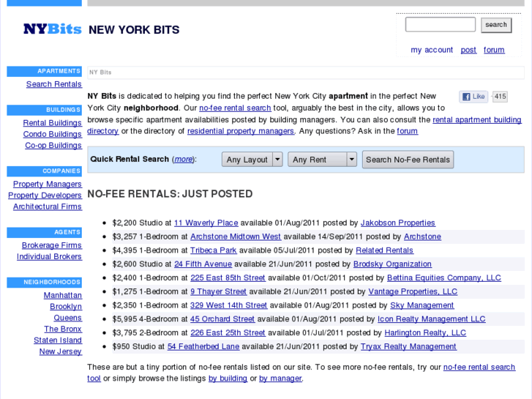Open Archstone Midtown West listing
Screen dimensions: 532x399
[x=236, y=236]
